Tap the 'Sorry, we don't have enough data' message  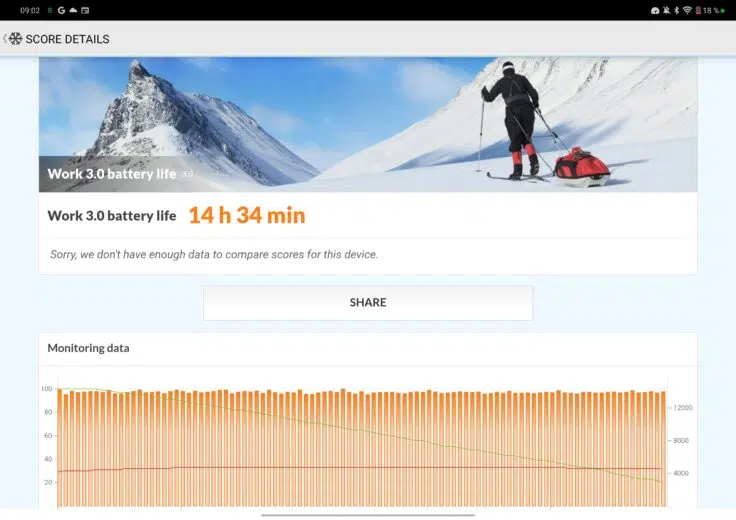click(214, 254)
